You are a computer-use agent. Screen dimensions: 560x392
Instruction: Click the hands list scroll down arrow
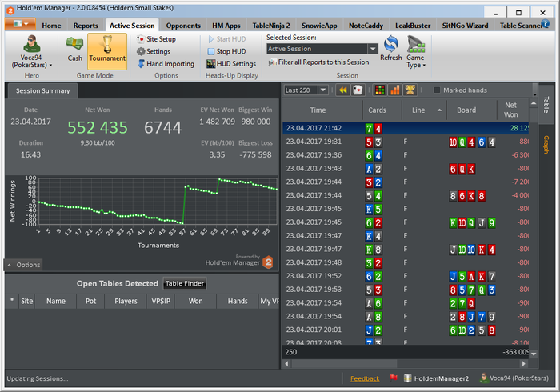(534, 354)
